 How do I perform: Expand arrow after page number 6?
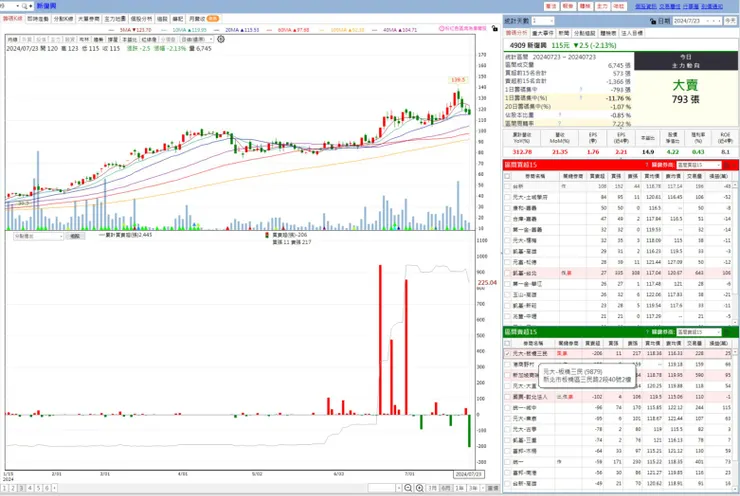click(x=55, y=488)
